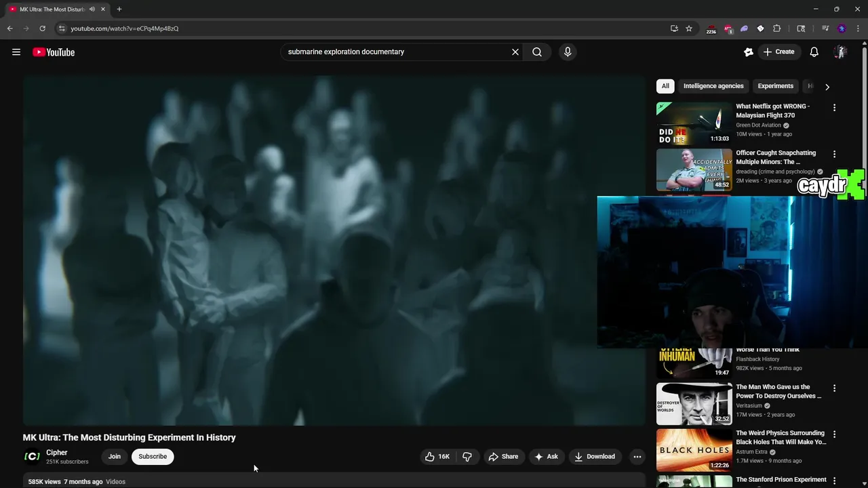Open options for What Netflix got WRONG video
This screenshot has width=868, height=488.
(834, 108)
